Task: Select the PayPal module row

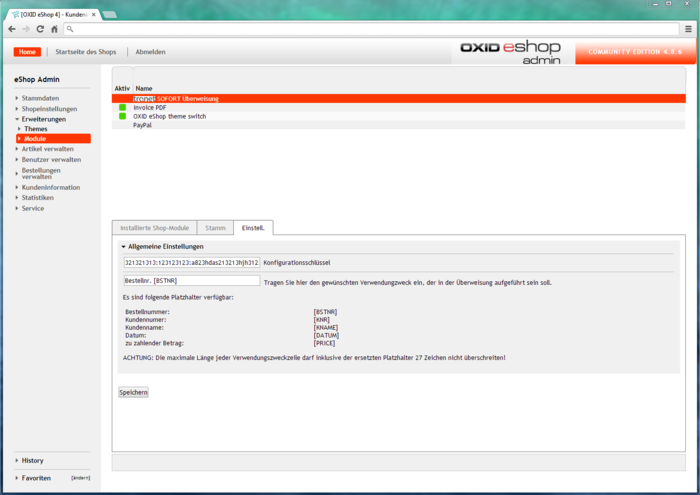Action: tap(398, 125)
